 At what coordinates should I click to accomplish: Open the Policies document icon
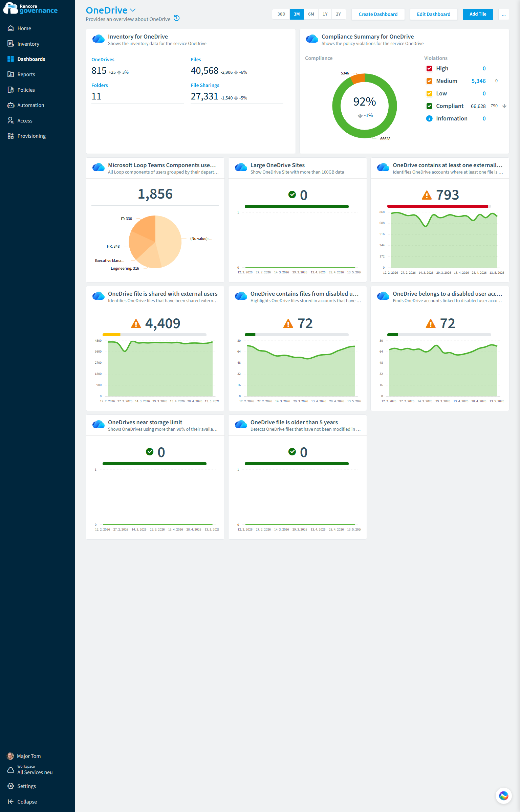(x=10, y=90)
